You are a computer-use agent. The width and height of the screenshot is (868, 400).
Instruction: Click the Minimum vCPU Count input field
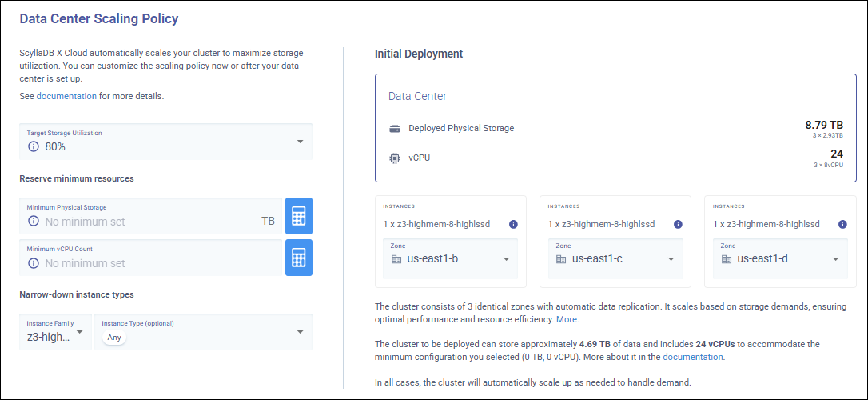click(151, 258)
